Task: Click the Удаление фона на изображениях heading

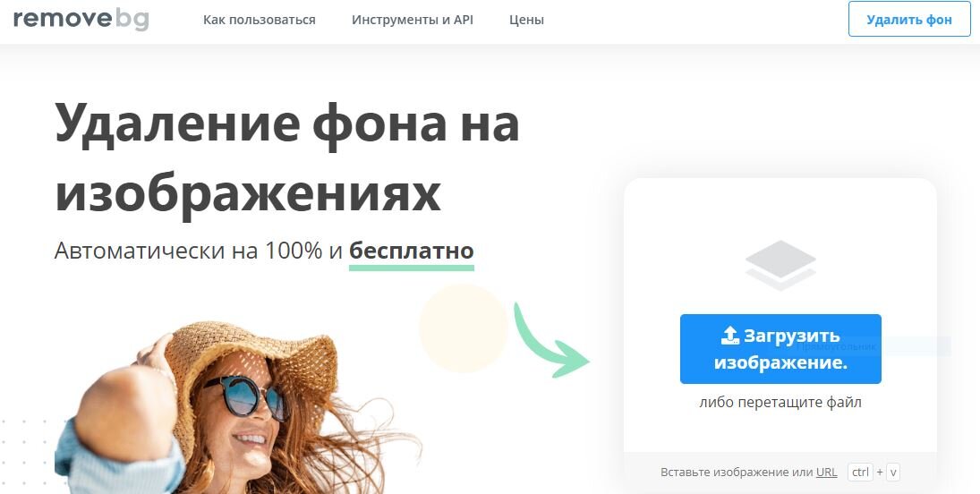Action: [287, 158]
